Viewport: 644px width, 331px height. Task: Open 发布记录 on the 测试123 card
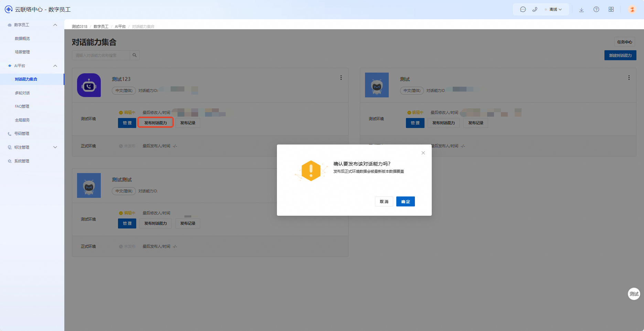pos(188,123)
